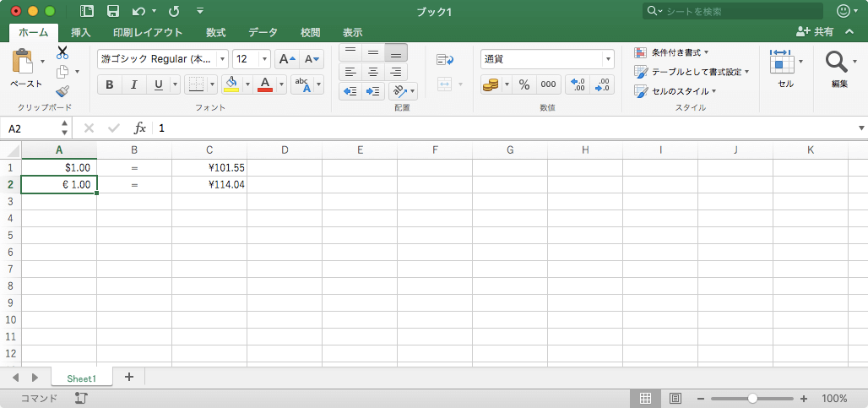Select the Sheet1 tab
Image resolution: width=868 pixels, height=408 pixels.
[81, 378]
